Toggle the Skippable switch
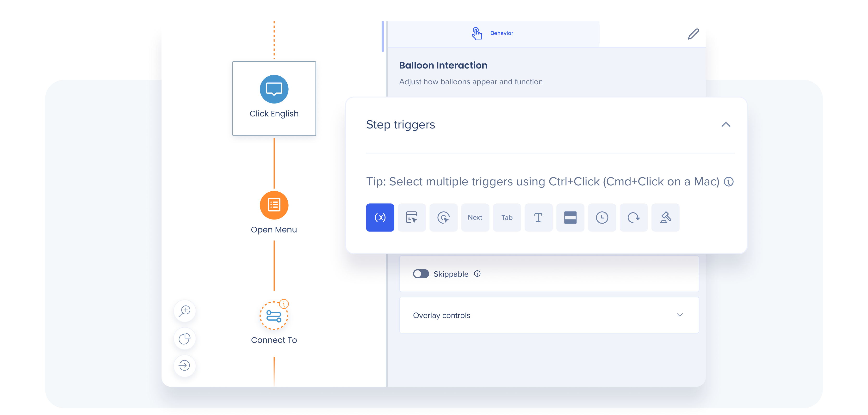Viewport: 868px width, 415px height. (421, 274)
